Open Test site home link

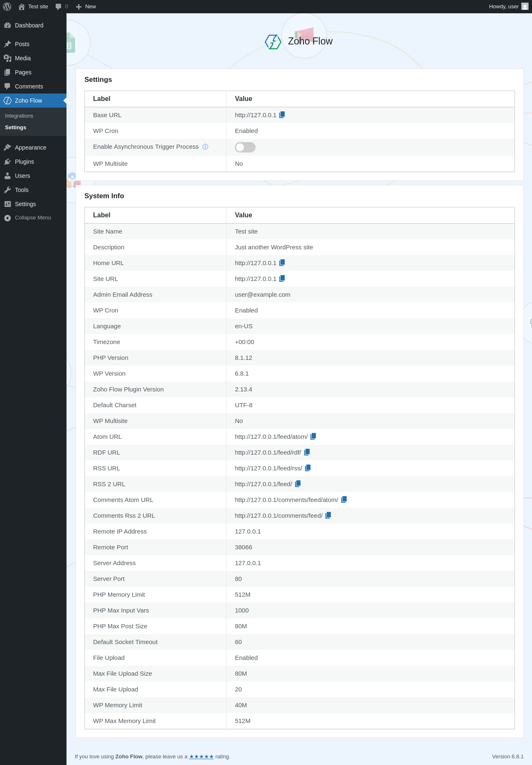click(x=33, y=7)
